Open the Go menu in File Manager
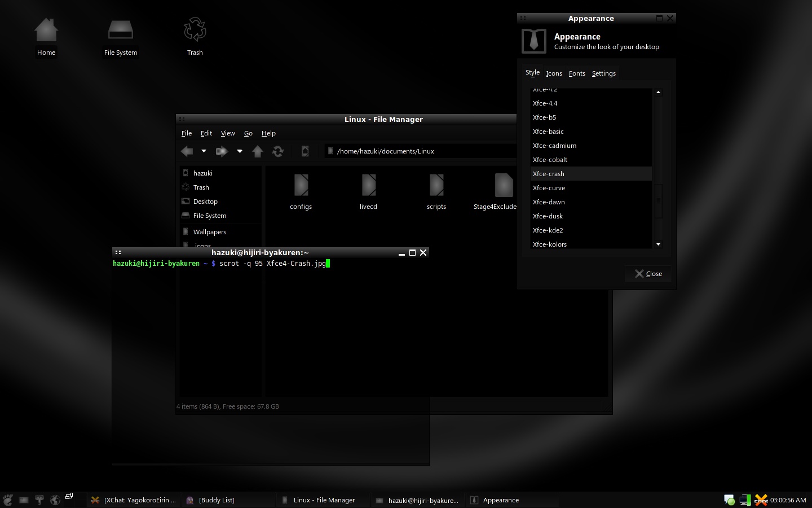Screen dimensions: 812x508 pos(248,133)
